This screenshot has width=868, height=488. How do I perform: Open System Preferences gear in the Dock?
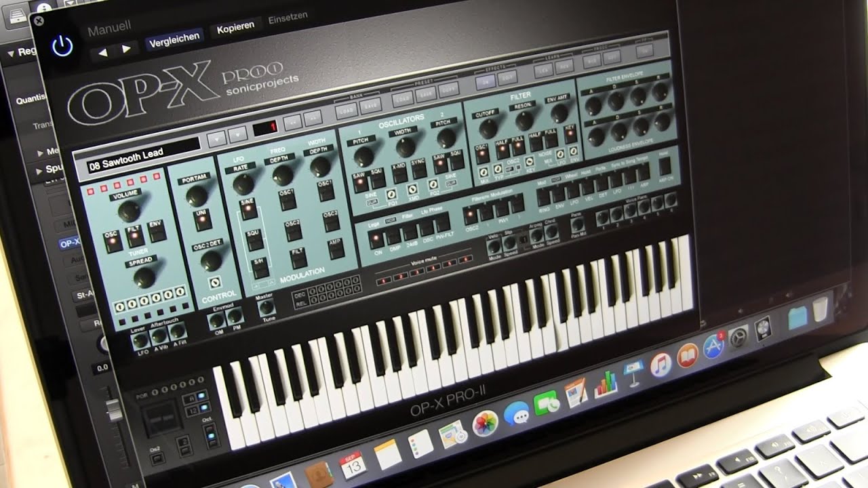tap(738, 337)
